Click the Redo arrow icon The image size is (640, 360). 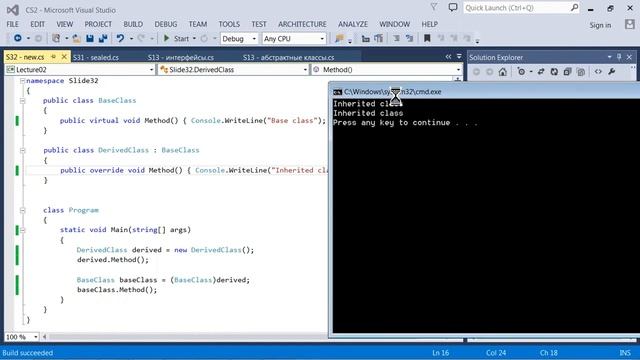(141, 38)
